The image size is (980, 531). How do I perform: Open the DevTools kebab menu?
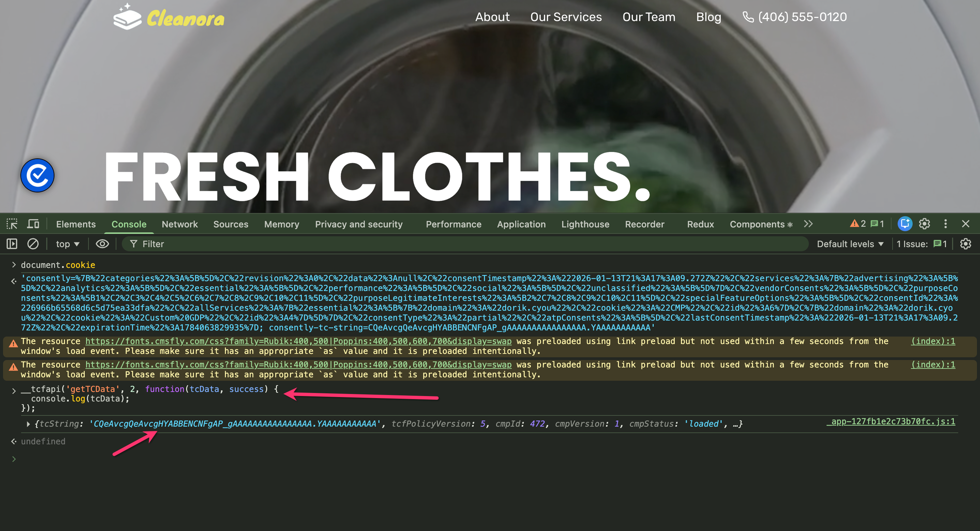(945, 224)
